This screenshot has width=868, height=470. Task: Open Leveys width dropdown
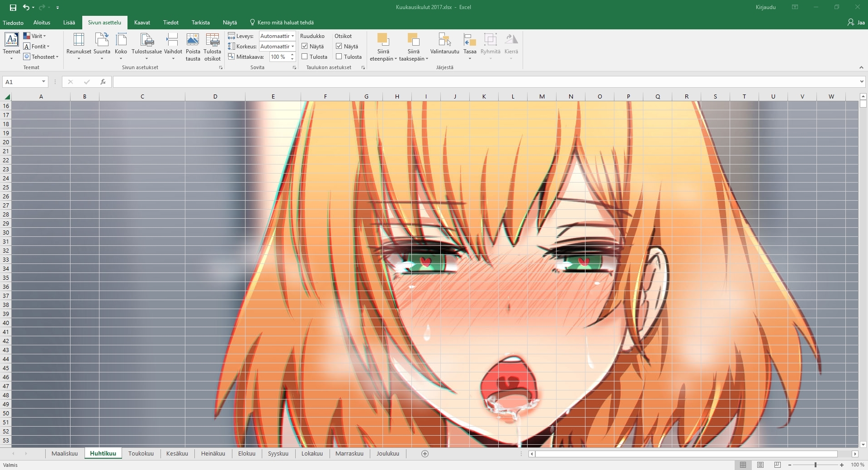tap(292, 36)
